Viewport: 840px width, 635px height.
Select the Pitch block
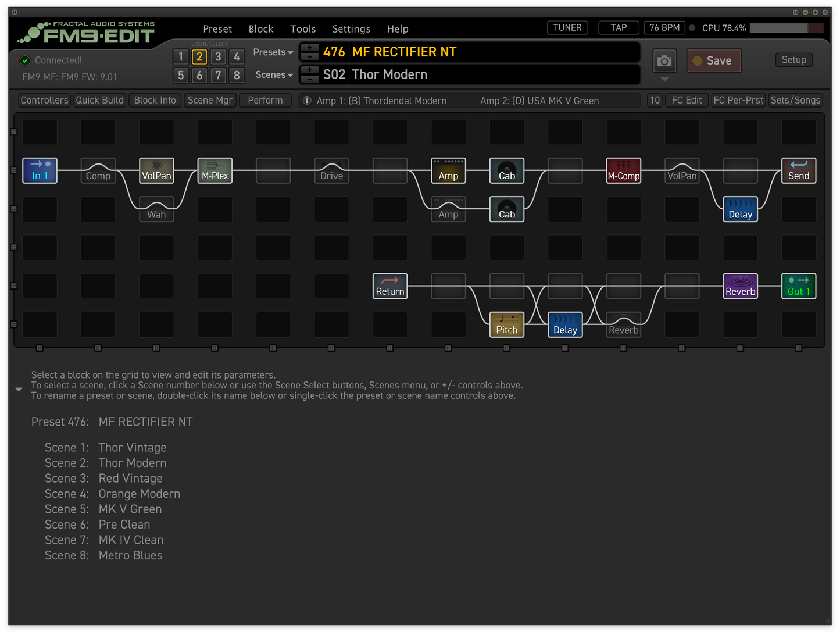click(x=506, y=324)
